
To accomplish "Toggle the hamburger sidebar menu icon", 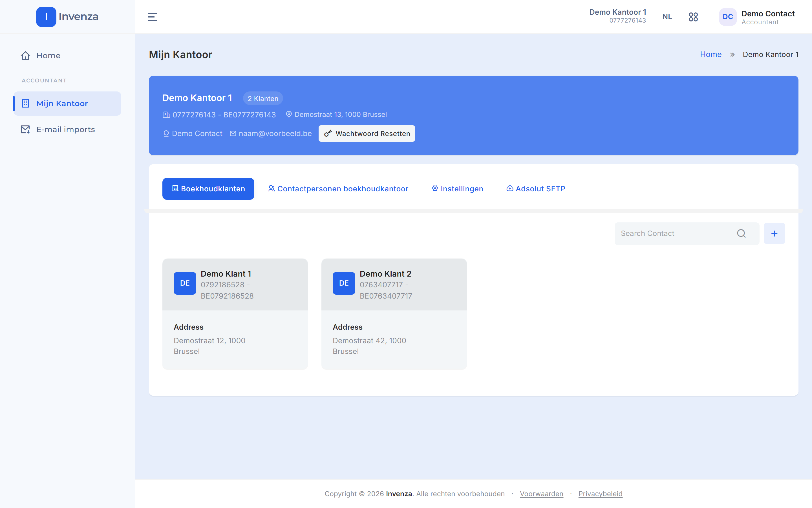I will [152, 17].
